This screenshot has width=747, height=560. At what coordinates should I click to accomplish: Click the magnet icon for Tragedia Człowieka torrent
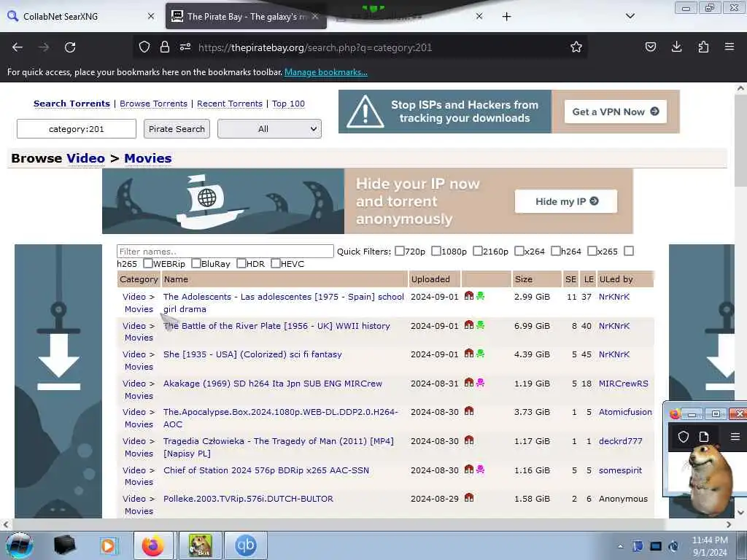(x=469, y=440)
